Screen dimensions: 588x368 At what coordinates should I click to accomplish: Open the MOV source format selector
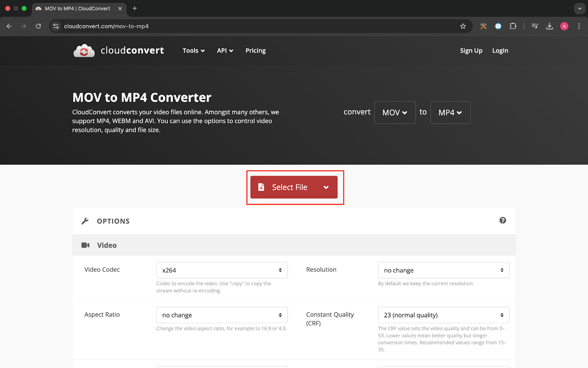[x=395, y=113]
